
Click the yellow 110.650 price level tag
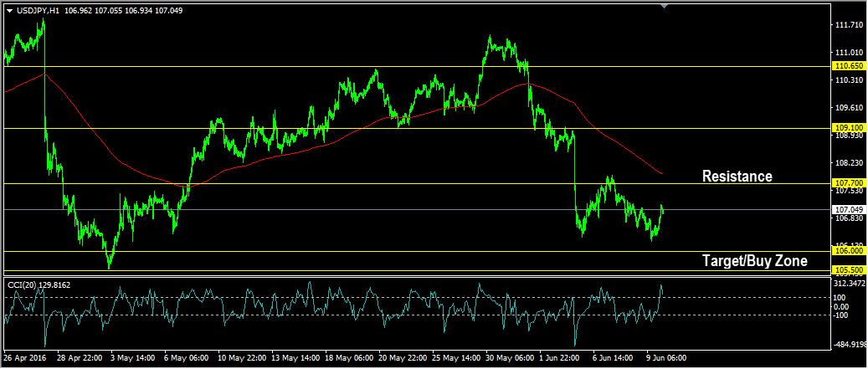pos(850,66)
